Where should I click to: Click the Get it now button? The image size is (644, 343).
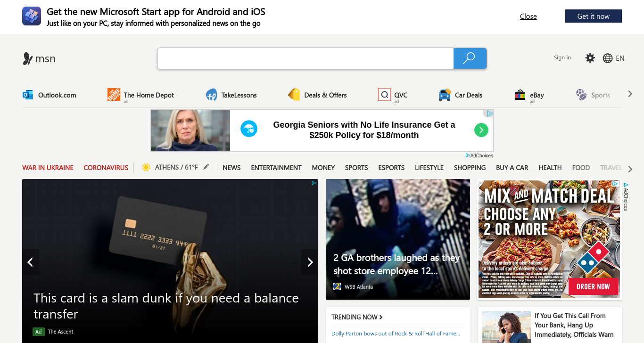593,16
